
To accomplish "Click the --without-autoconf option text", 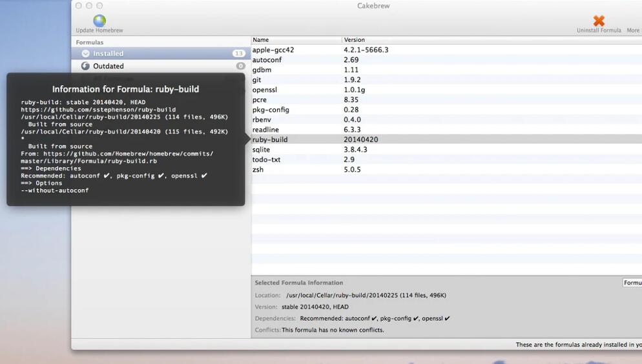I will coord(54,190).
